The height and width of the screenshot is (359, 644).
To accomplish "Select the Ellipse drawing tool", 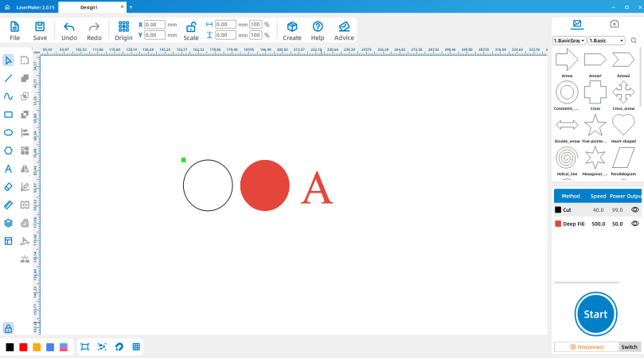I will (9, 132).
